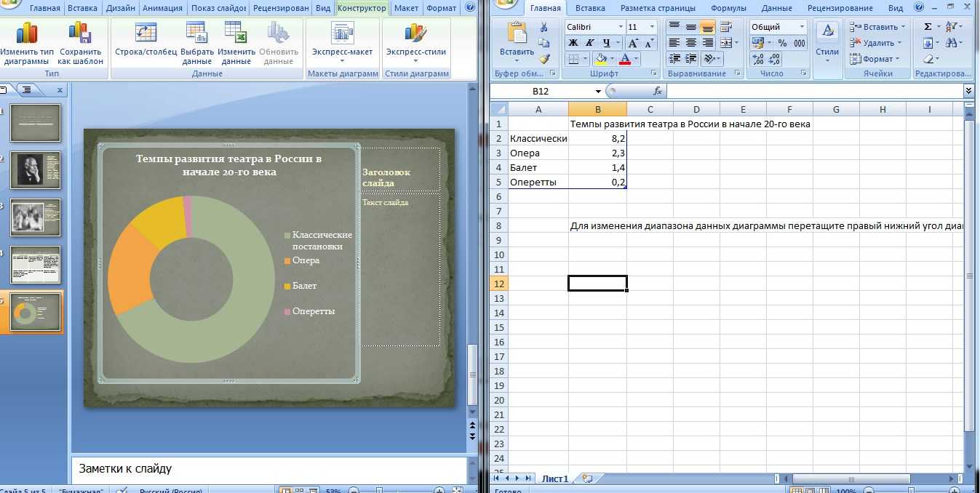Screen dimensions: 980x493
Task: Click 'Изменить данные' icon in the ribbon
Action: (x=236, y=34)
